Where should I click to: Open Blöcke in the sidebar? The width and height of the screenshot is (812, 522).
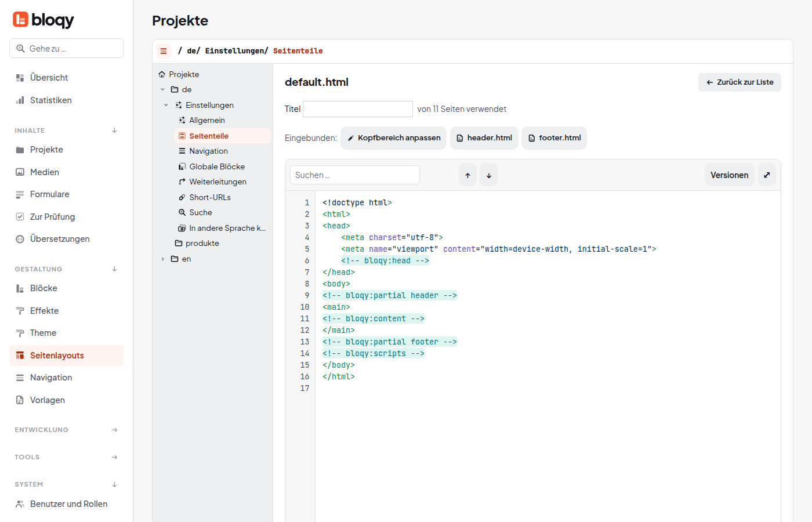pyautogui.click(x=66, y=288)
